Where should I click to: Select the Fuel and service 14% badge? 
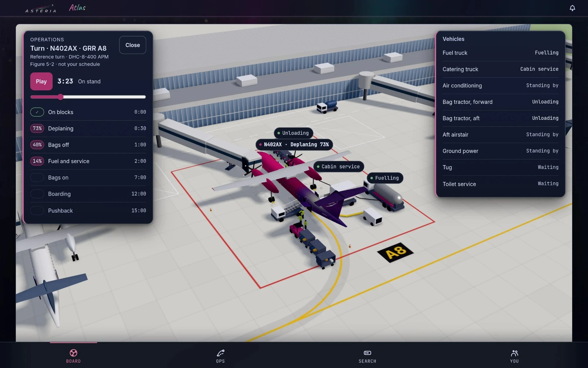coord(37,161)
